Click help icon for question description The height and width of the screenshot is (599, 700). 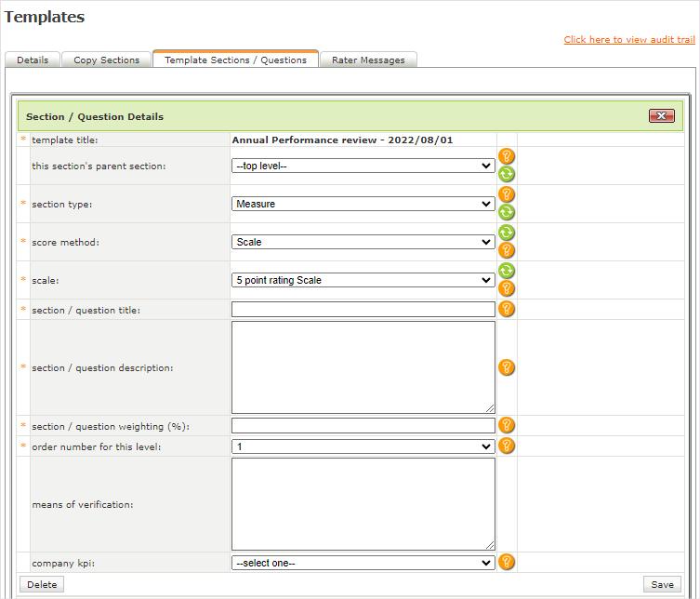click(x=507, y=367)
